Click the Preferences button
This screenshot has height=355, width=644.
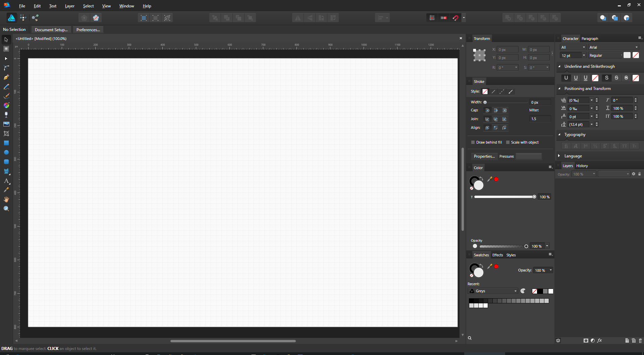[x=88, y=30]
